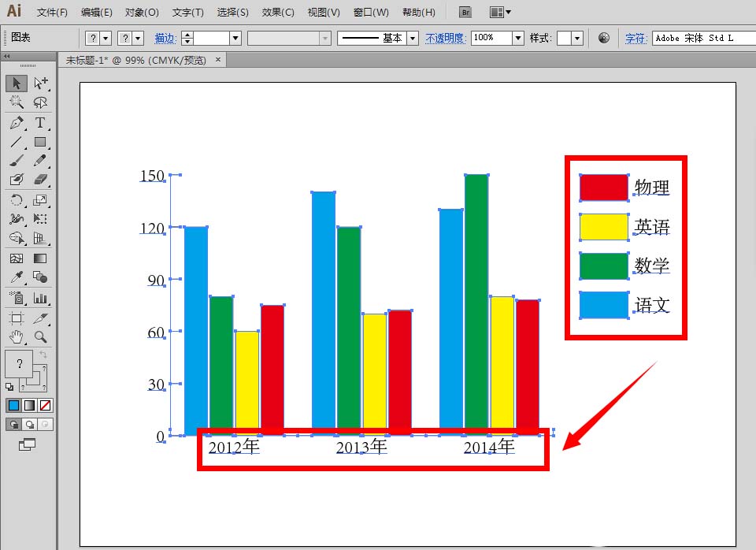
Task: Close the 未标题-1 document tab
Action: [x=218, y=59]
